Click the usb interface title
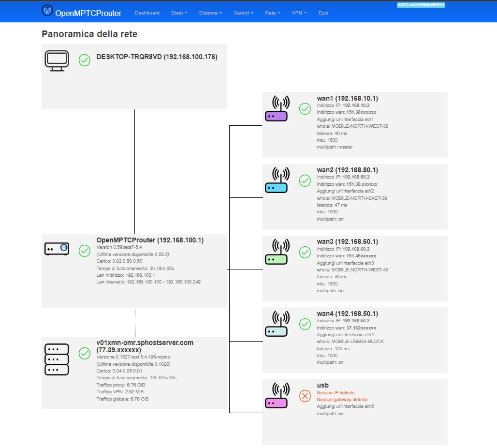This screenshot has height=448, width=497. tap(322, 385)
